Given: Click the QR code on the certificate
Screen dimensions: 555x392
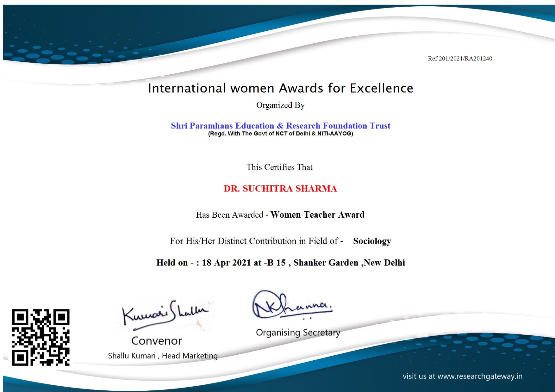Looking at the screenshot, I should click(x=41, y=337).
